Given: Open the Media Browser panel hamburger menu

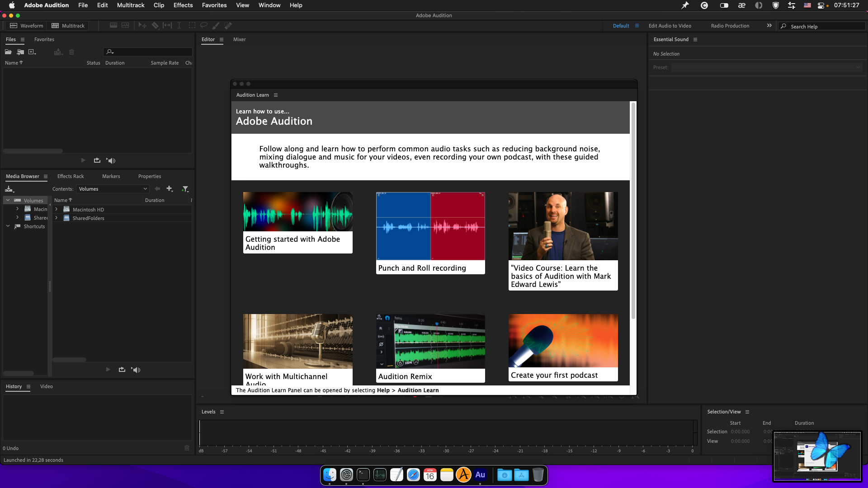Looking at the screenshot, I should tap(45, 177).
